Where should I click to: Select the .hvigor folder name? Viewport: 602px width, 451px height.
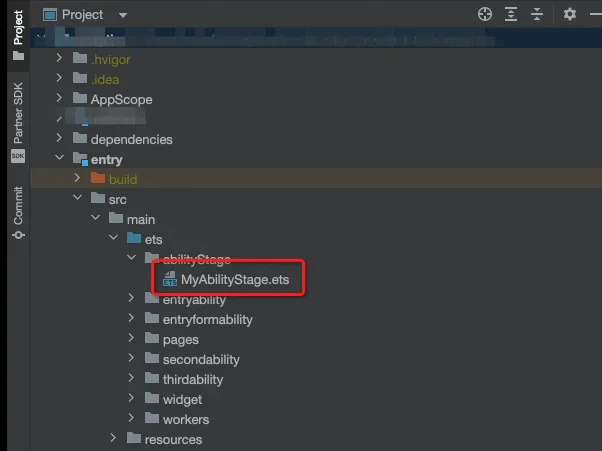click(x=111, y=60)
